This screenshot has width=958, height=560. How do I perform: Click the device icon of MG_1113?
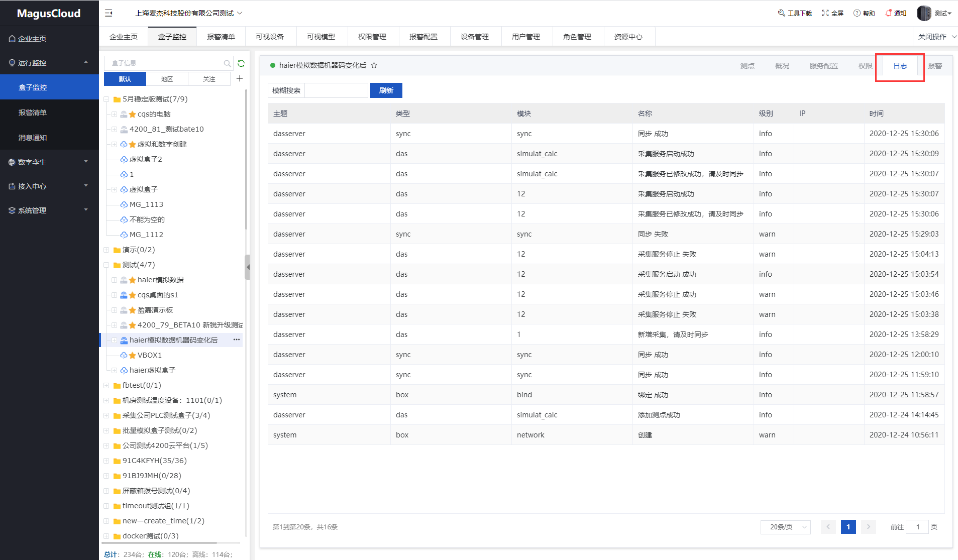(x=124, y=204)
